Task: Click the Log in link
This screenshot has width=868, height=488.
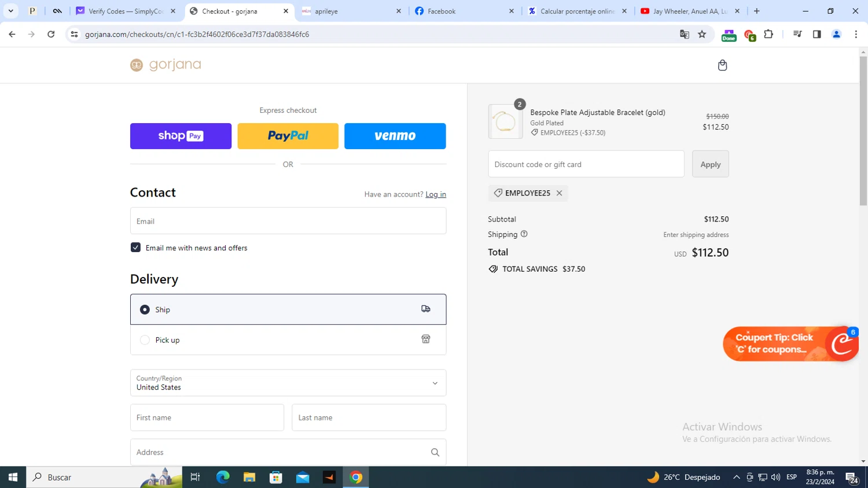Action: point(436,194)
